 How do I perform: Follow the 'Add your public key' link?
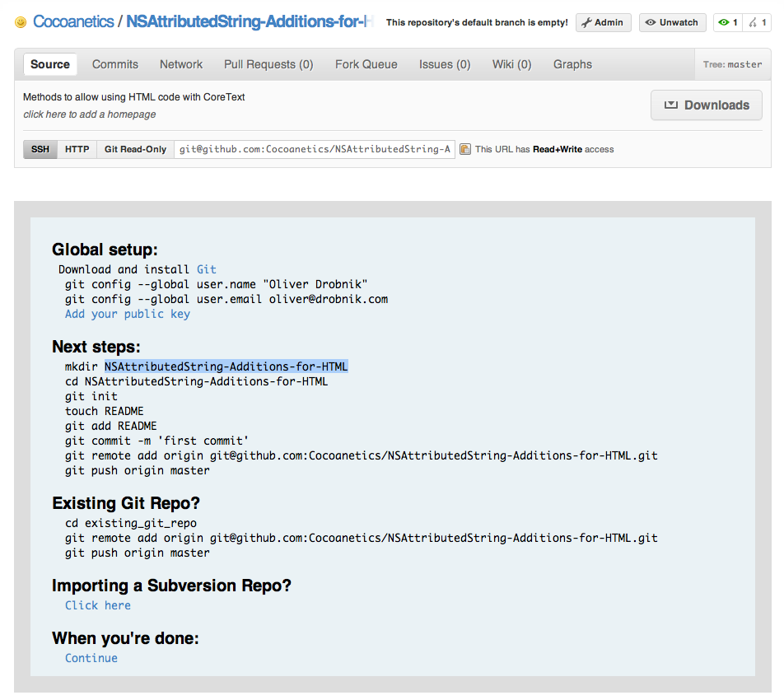pos(128,314)
